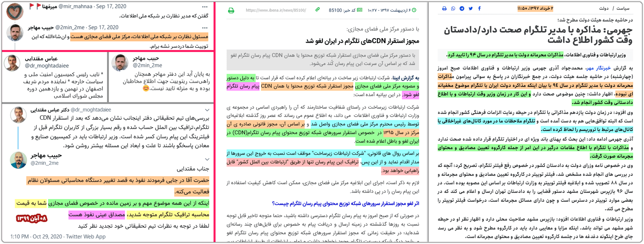
Task: Click the gray ibena lead paragraph starting 'با دستور مرکز ملی فضای مجازی استقرار'
Action: click(323, 59)
